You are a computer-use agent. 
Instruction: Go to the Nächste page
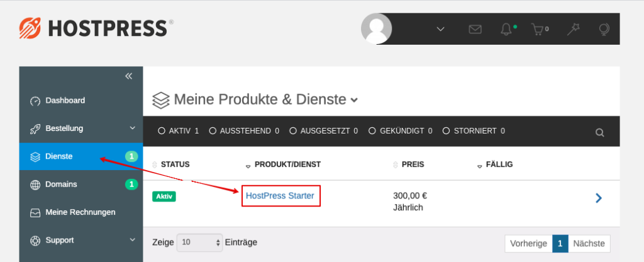(589, 244)
